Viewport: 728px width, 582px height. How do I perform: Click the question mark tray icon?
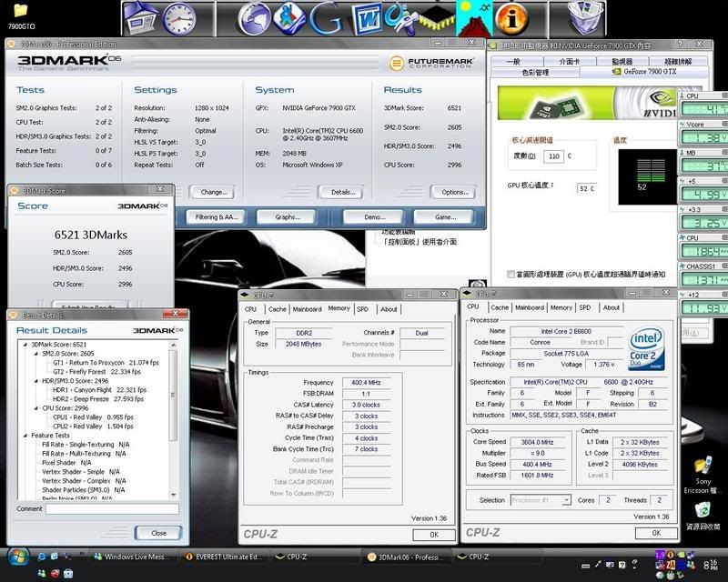coord(622,565)
